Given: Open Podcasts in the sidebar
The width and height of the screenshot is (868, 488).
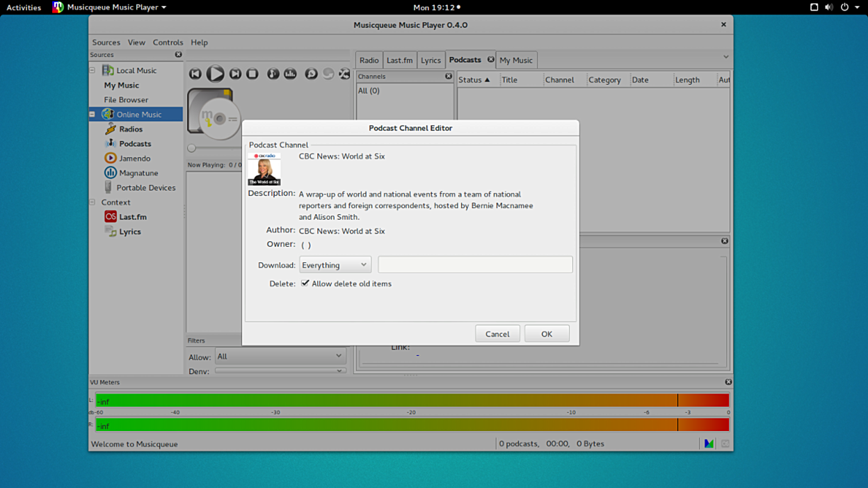Looking at the screenshot, I should (x=135, y=143).
